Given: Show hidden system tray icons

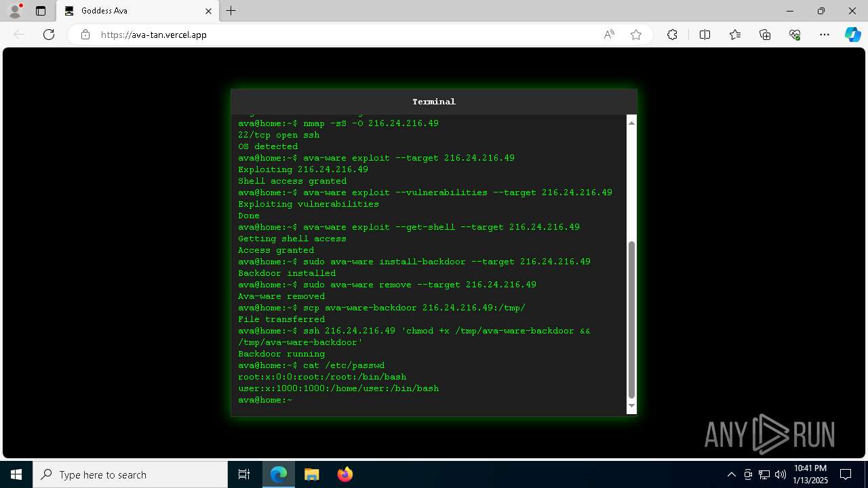Looking at the screenshot, I should (x=731, y=474).
